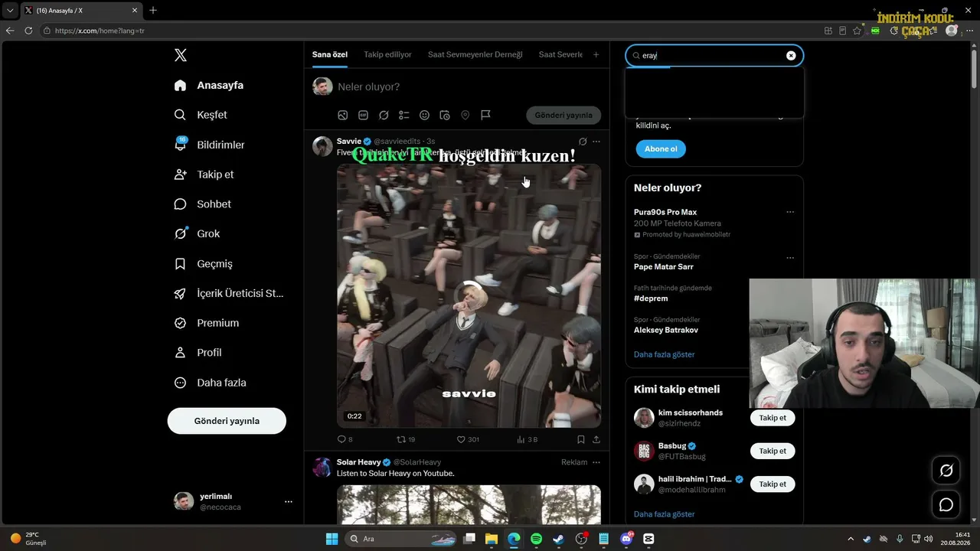Bookmark Savvie's post
This screenshot has height=551, width=980.
click(581, 439)
